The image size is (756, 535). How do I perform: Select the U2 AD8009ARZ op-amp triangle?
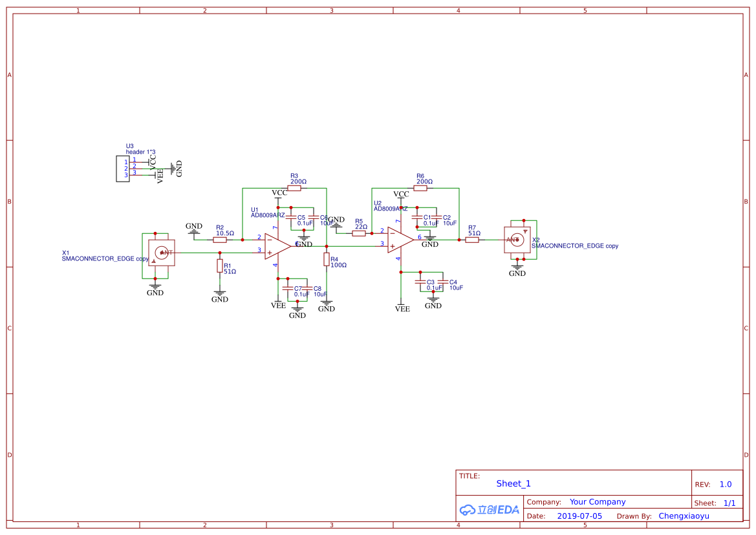click(401, 240)
